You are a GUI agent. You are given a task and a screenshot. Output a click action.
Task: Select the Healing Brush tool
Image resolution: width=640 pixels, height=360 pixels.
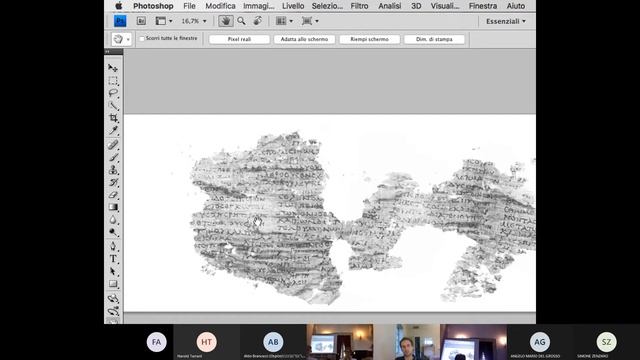point(113,145)
